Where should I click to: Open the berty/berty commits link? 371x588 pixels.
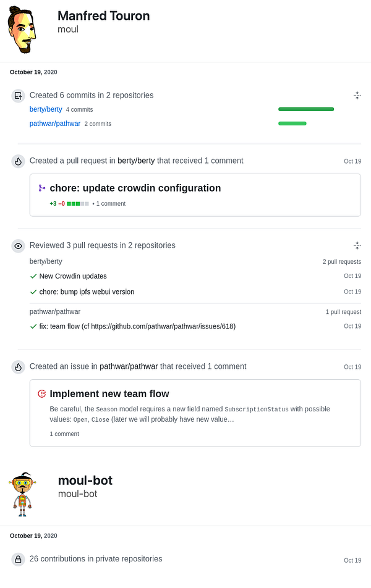tap(46, 109)
